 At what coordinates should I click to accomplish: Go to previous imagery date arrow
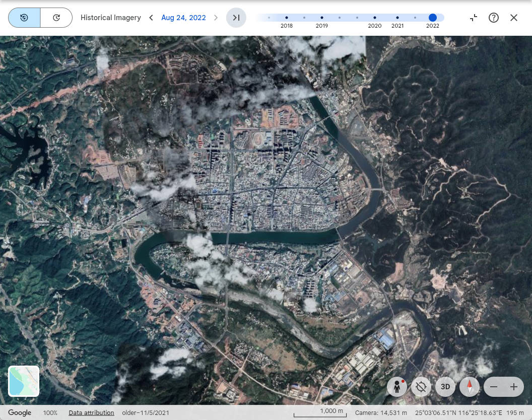151,18
